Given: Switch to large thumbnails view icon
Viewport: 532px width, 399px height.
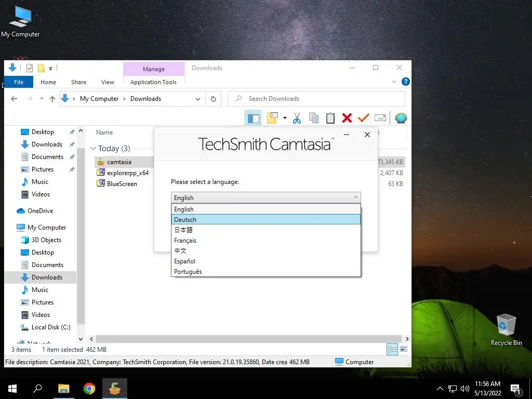Looking at the screenshot, I should coord(404,349).
